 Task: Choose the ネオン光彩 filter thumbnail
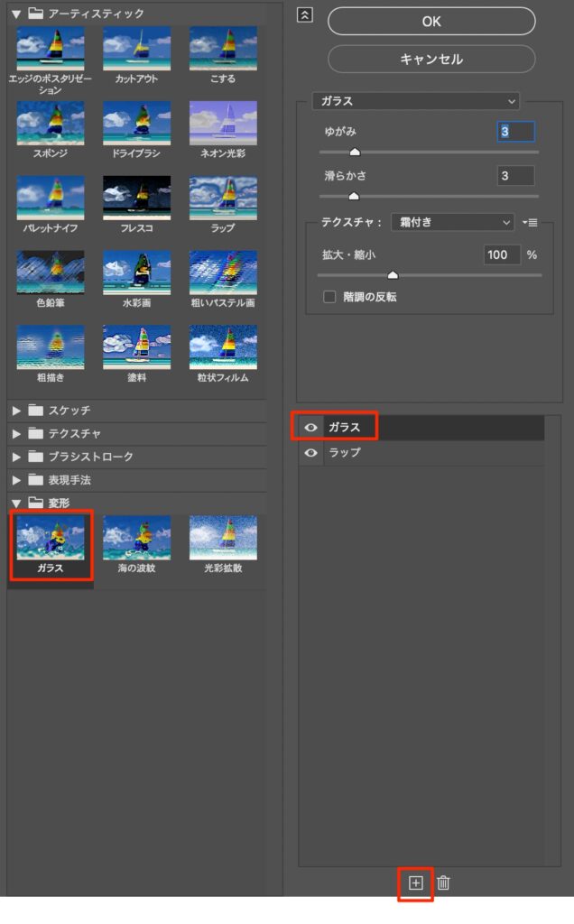223,124
